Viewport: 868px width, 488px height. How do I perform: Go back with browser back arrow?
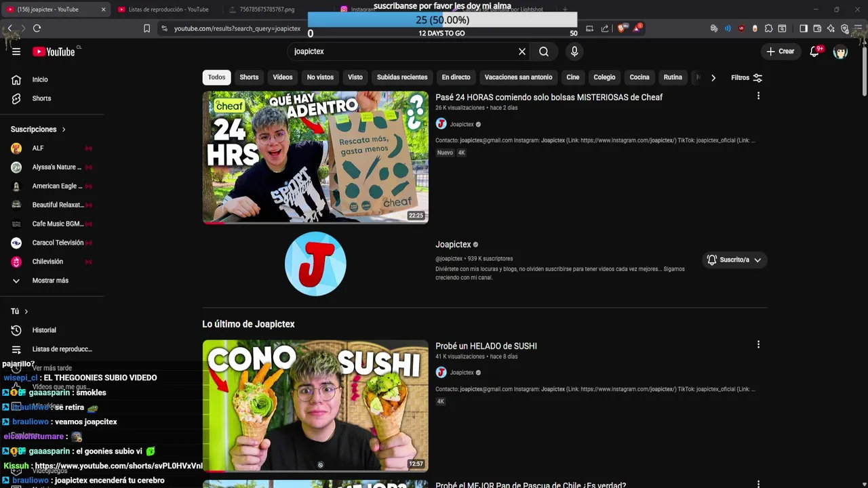[x=9, y=28]
